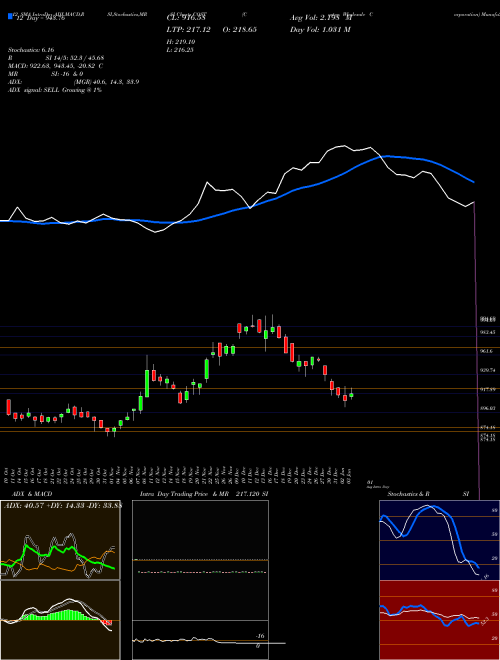Click the last green candlestick on chart
Viewport: 500px width, 660px height.
pyautogui.click(x=351, y=395)
